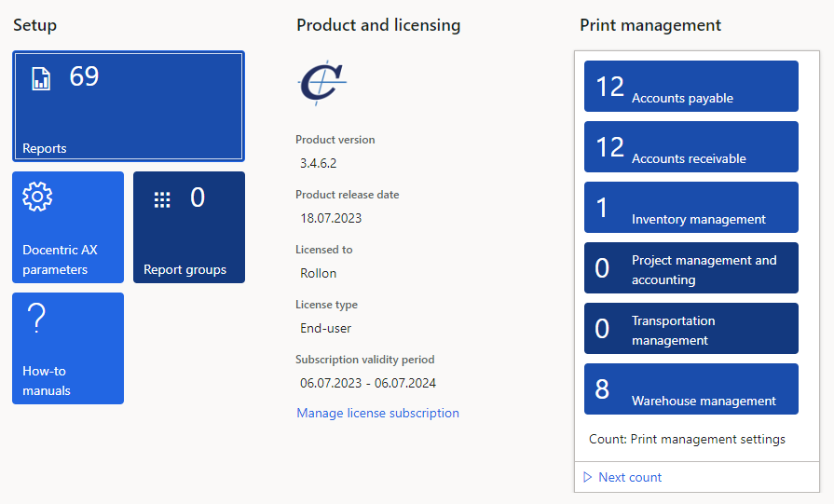The image size is (834, 504).
Task: Click the gear icon for Docentric AX parameters
Action: (x=37, y=197)
